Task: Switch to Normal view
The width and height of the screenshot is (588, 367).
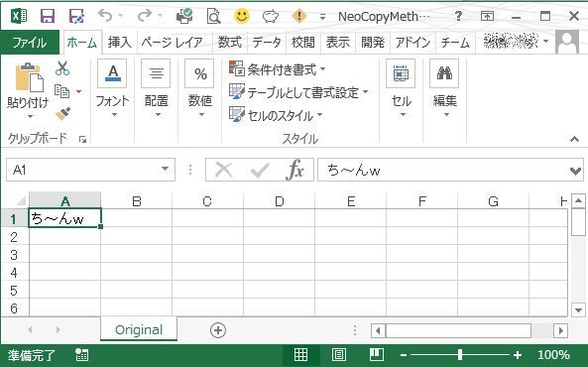Action: [300, 354]
